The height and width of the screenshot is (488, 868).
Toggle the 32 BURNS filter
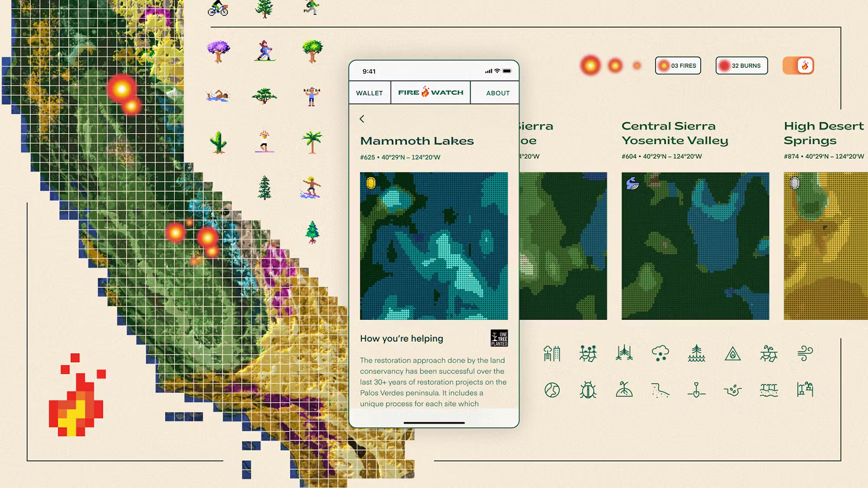tap(741, 66)
